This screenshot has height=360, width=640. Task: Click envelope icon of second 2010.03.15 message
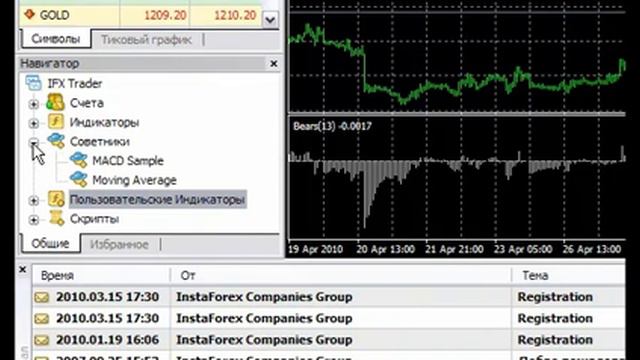click(x=42, y=318)
